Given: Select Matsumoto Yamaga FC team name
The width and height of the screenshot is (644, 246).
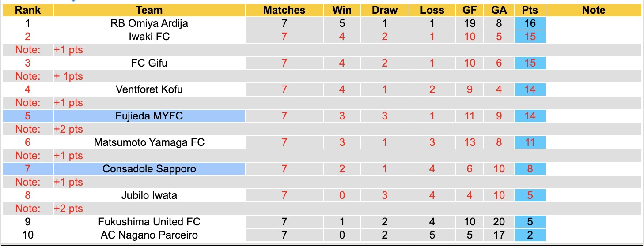Looking at the screenshot, I should tap(149, 142).
